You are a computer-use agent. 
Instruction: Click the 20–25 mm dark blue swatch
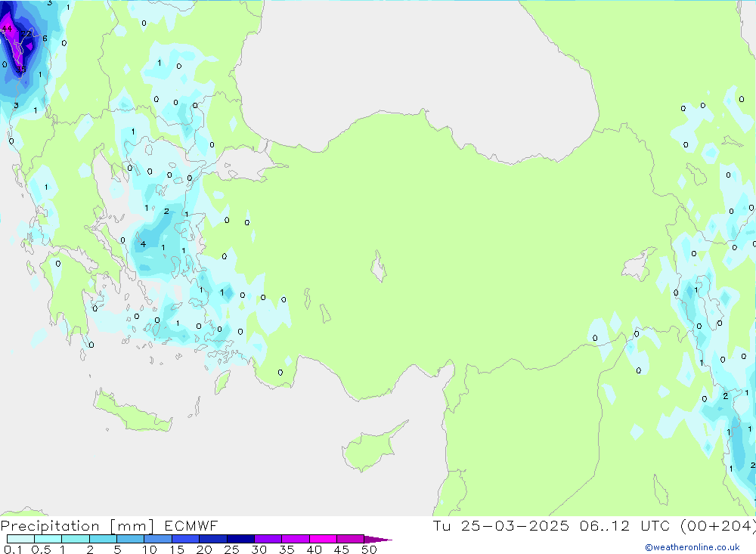pyautogui.click(x=213, y=539)
